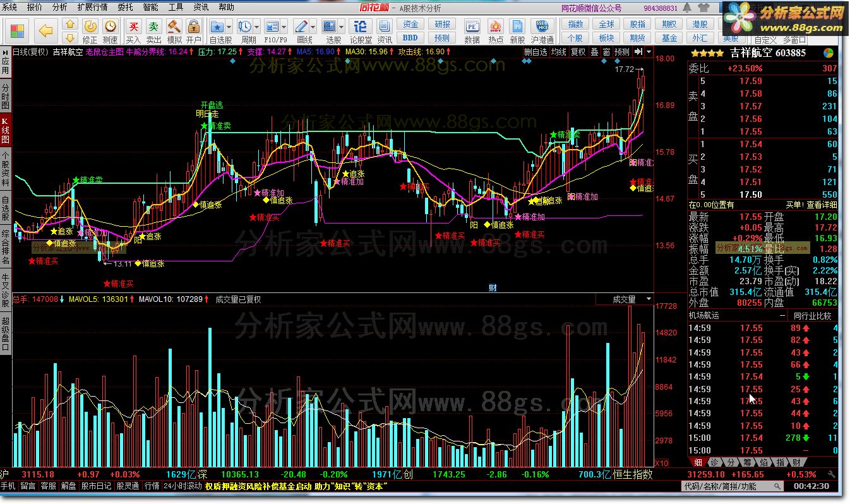Select the 诊 diagnosis tab
Screen dimensions: 850x504
(x=714, y=462)
